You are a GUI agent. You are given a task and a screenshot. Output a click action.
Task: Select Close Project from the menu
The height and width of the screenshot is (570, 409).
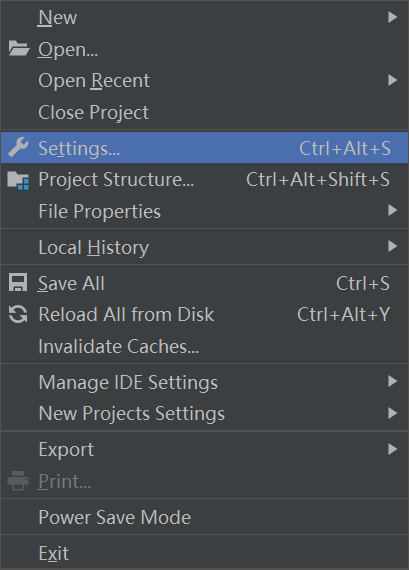(x=204, y=112)
